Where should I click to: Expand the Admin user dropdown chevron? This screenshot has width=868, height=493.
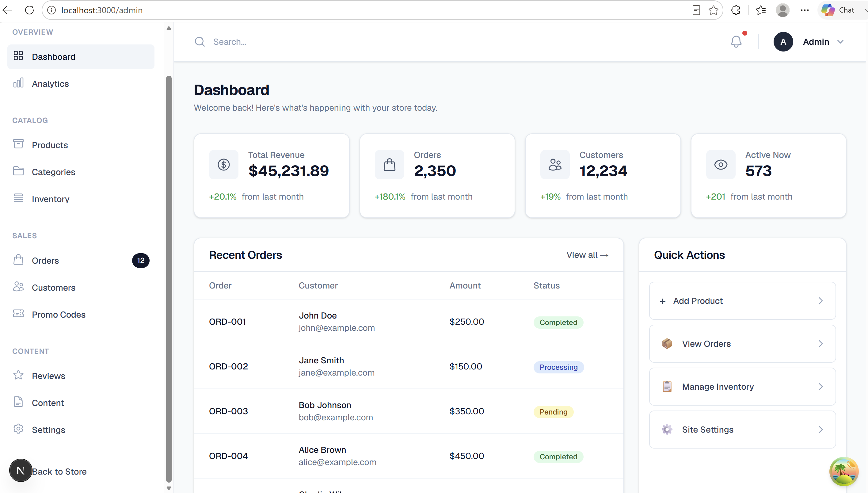coord(841,42)
